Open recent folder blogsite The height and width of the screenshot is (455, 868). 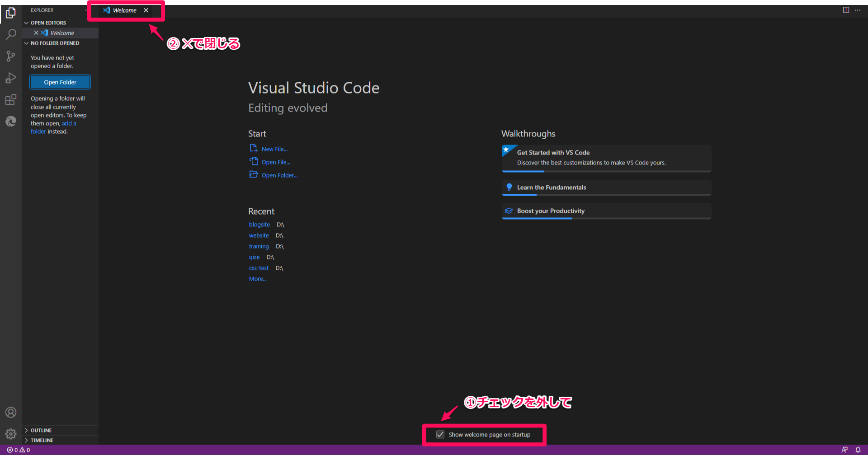[x=259, y=225]
